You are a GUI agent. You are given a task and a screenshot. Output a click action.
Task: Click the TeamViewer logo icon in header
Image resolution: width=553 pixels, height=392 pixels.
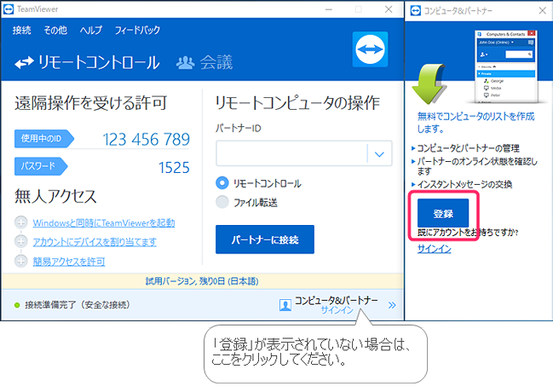pos(370,49)
